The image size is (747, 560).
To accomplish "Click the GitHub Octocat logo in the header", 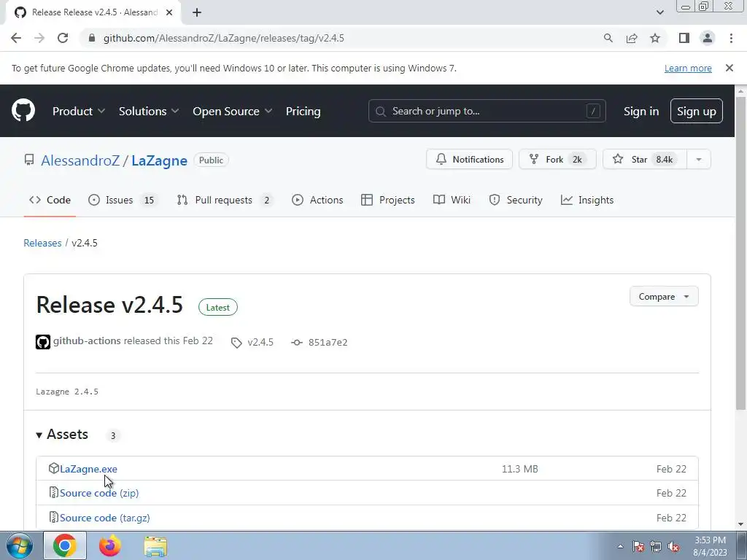I will coord(23,111).
